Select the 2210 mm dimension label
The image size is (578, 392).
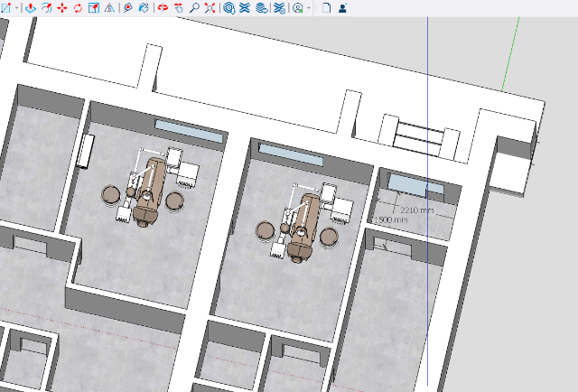(x=417, y=210)
